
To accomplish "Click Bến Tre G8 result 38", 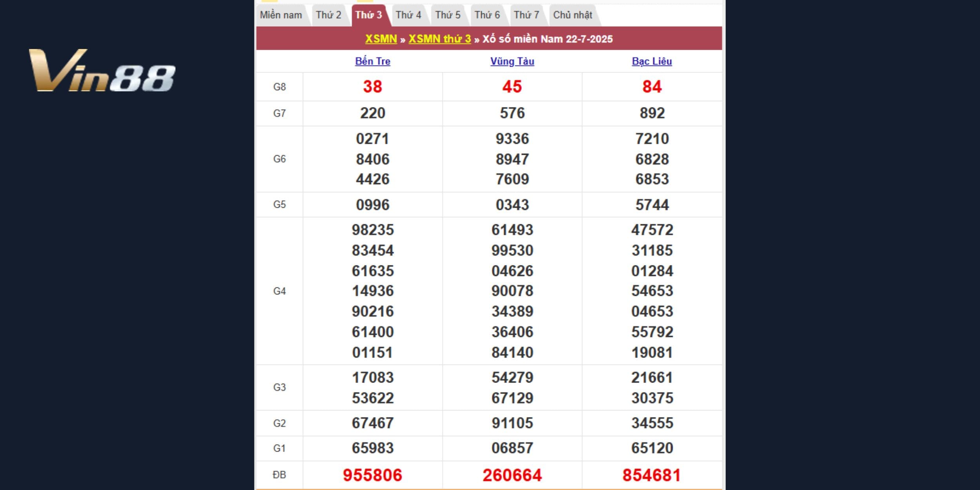I will (372, 87).
